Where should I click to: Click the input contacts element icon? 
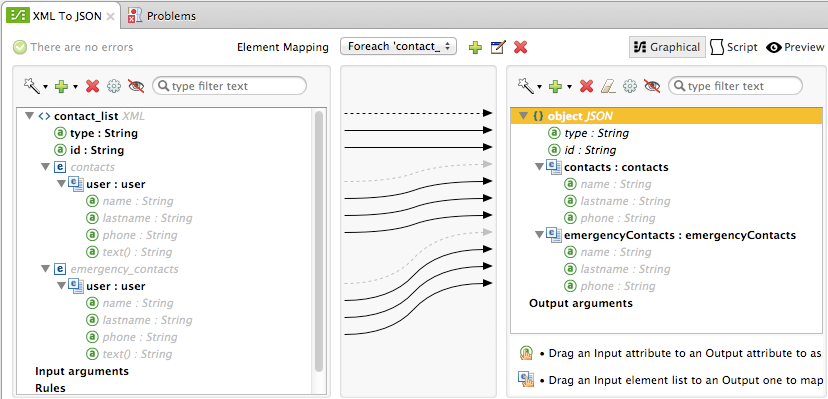click(x=60, y=167)
